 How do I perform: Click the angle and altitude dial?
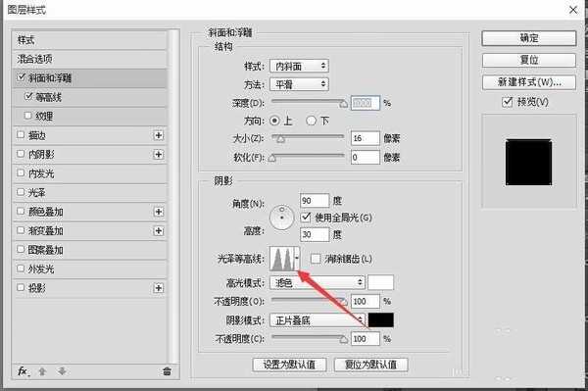click(281, 217)
